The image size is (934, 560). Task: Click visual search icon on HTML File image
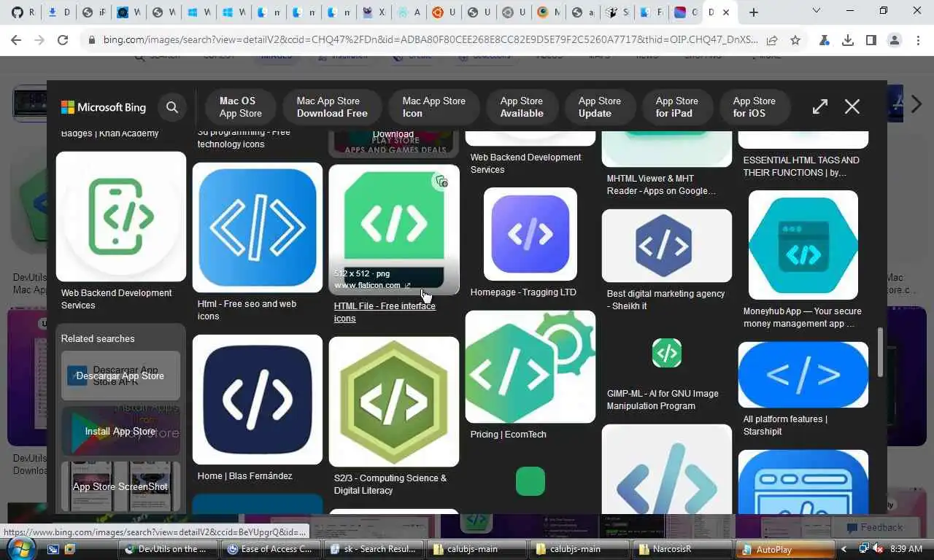coord(441,182)
